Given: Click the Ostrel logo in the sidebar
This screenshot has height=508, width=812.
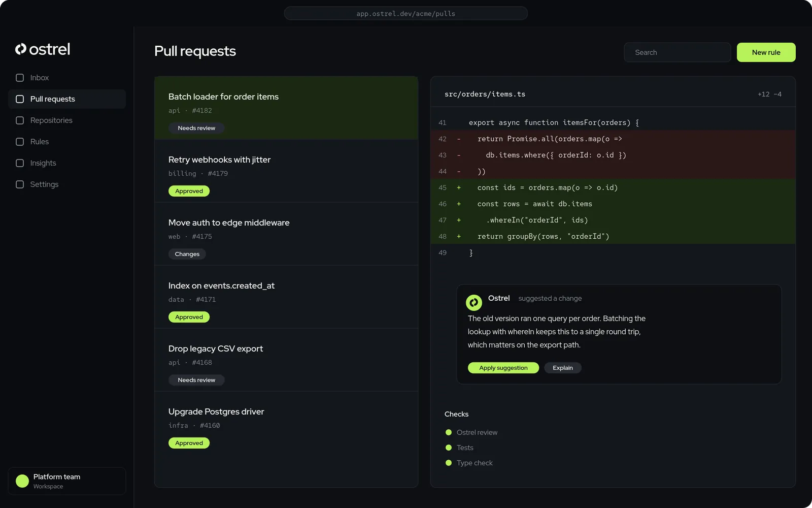Looking at the screenshot, I should pos(43,49).
